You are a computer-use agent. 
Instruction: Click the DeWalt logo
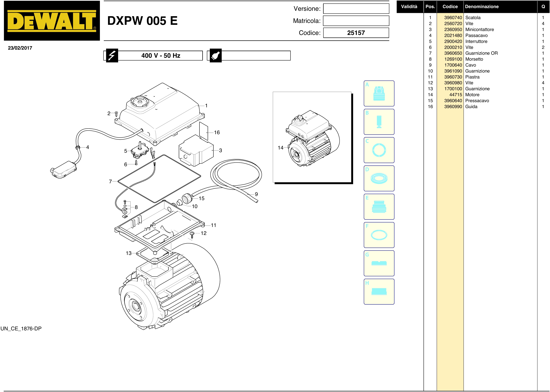tap(52, 21)
